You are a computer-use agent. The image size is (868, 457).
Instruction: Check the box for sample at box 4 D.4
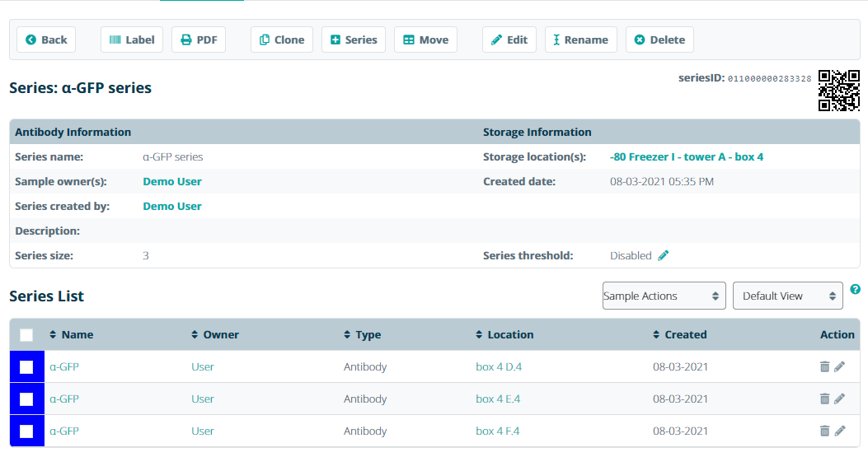click(x=26, y=367)
